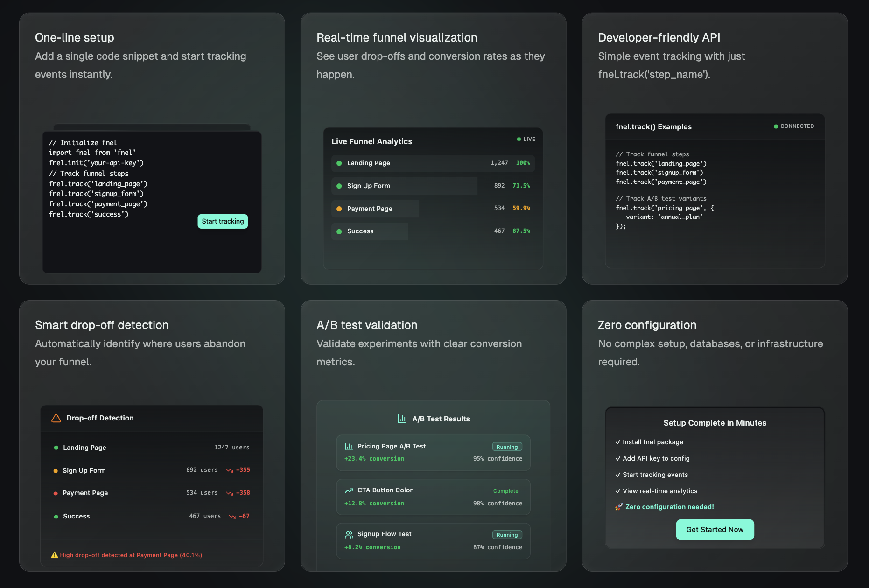Image resolution: width=869 pixels, height=588 pixels.
Task: Click the downtrend arrow icon next to -355
Action: (229, 470)
